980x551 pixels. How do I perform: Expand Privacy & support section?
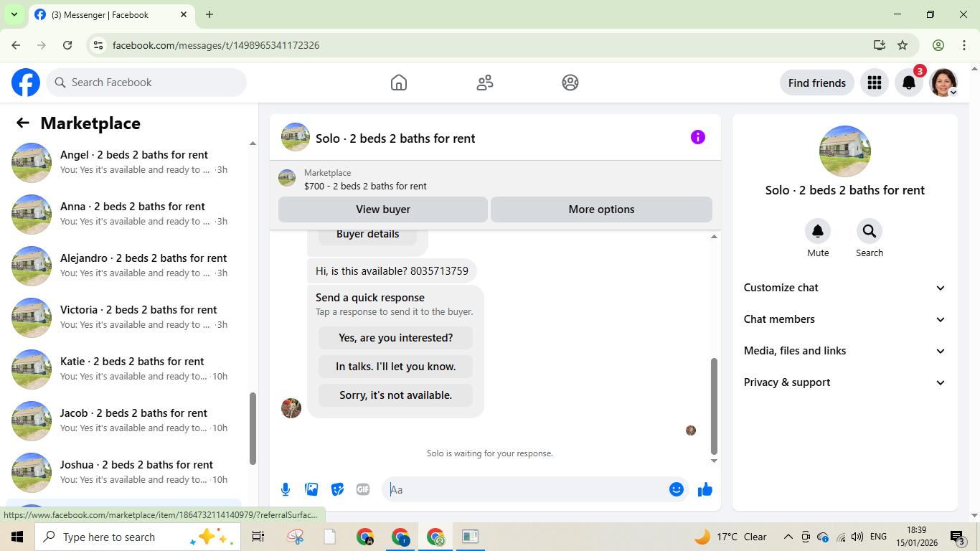pyautogui.click(x=845, y=382)
